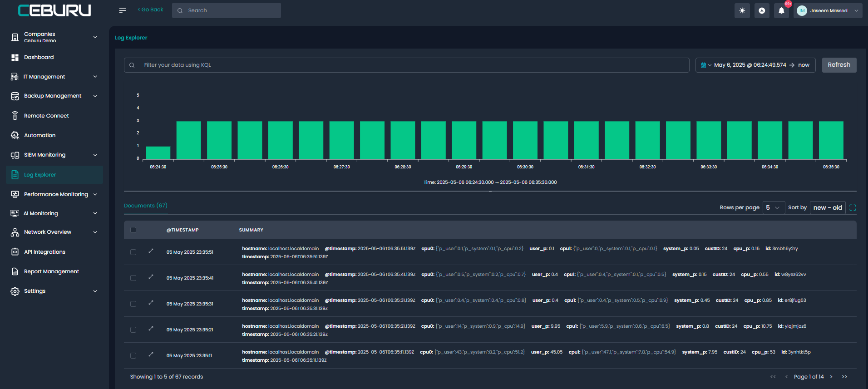This screenshot has height=389, width=868.
Task: Click the chart resize handle below histogram
Action: [x=490, y=192]
